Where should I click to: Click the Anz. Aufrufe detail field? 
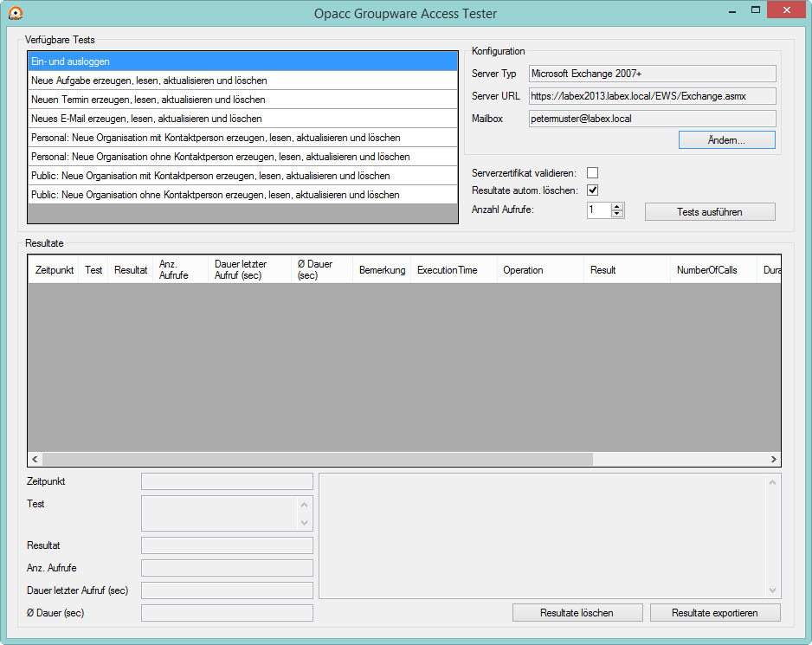(227, 568)
